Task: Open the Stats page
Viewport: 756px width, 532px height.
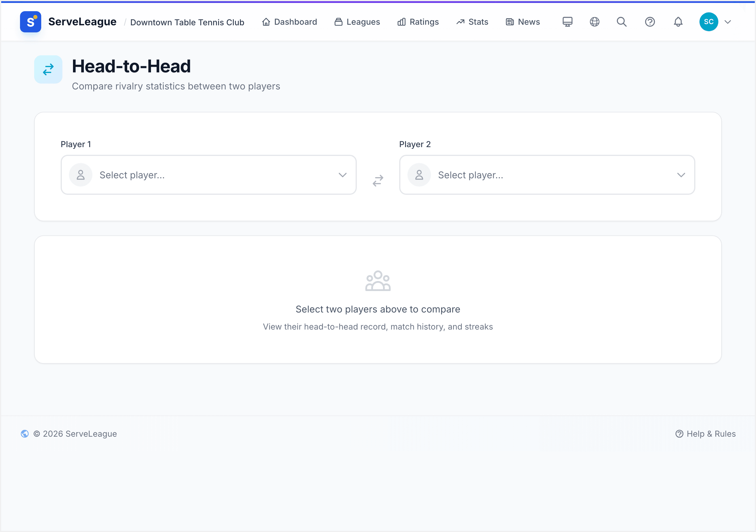Action: (472, 22)
